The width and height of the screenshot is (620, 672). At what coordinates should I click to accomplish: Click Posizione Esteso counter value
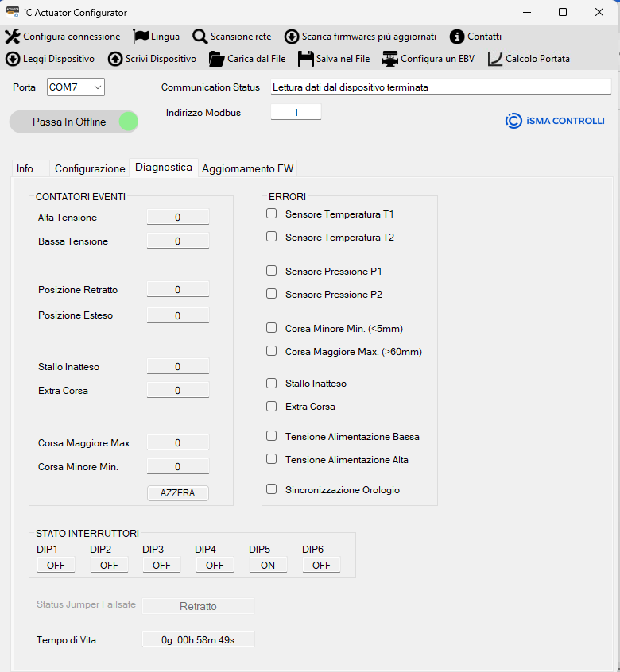click(x=178, y=315)
